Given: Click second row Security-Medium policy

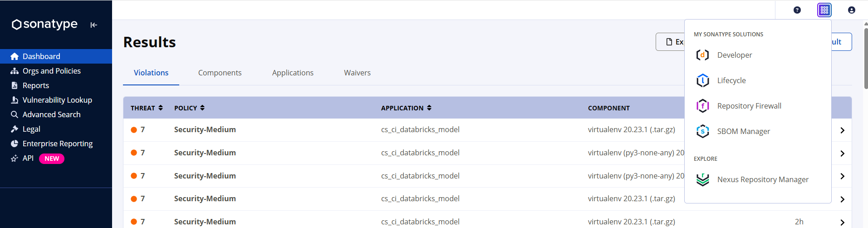Looking at the screenshot, I should coord(205,153).
